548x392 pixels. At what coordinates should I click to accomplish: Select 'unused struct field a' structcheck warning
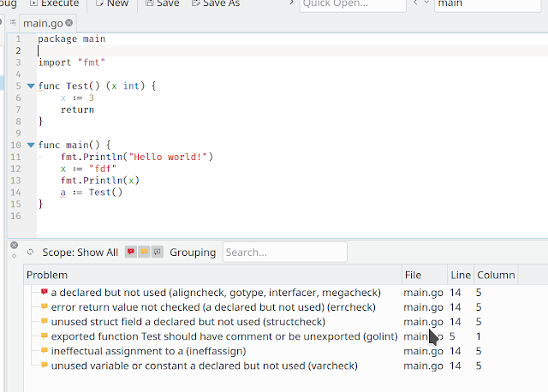click(x=188, y=322)
